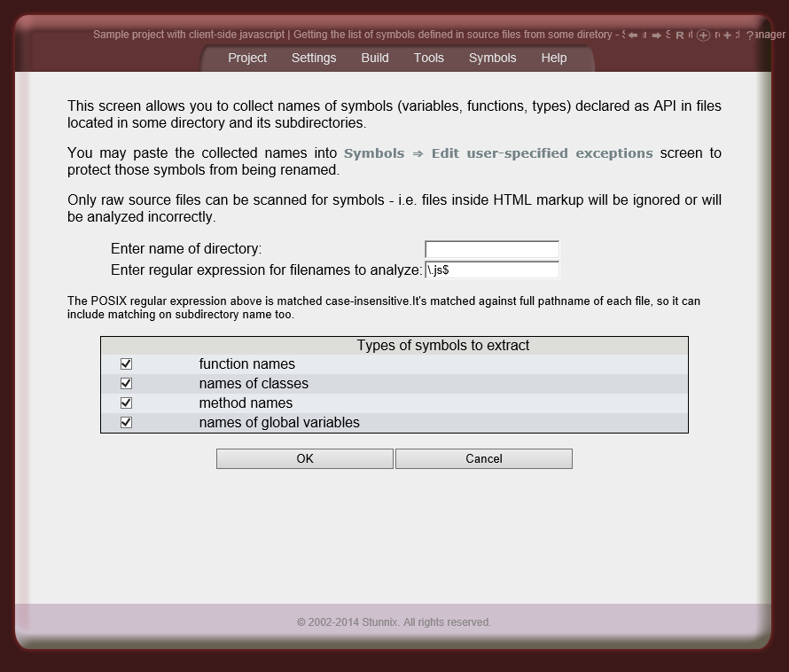Select the R reload icon in the title bar

(680, 35)
